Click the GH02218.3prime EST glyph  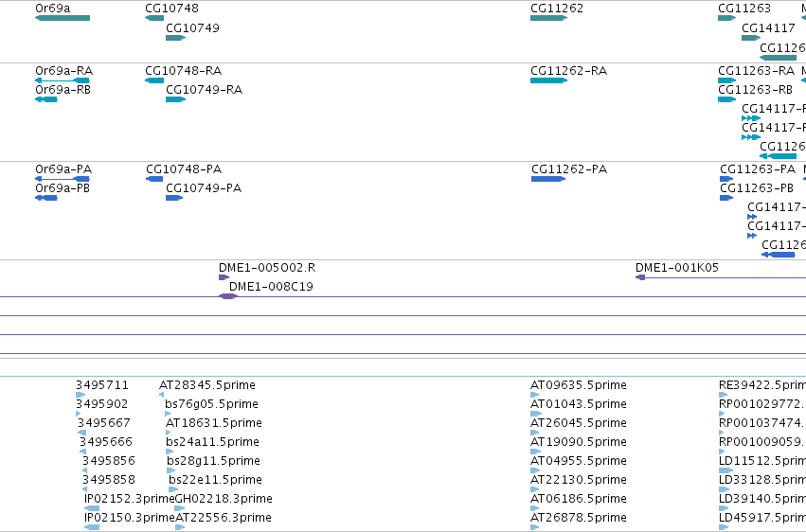point(180,508)
